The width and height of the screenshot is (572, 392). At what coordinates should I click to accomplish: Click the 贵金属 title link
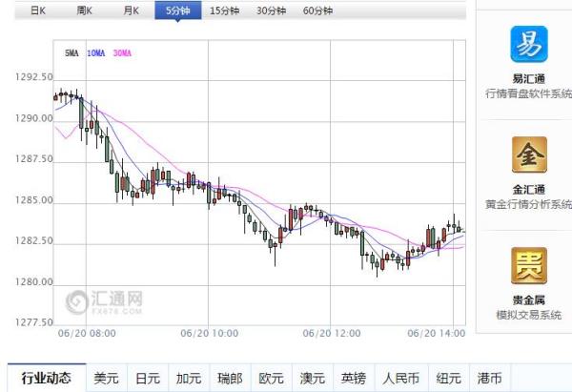click(529, 300)
